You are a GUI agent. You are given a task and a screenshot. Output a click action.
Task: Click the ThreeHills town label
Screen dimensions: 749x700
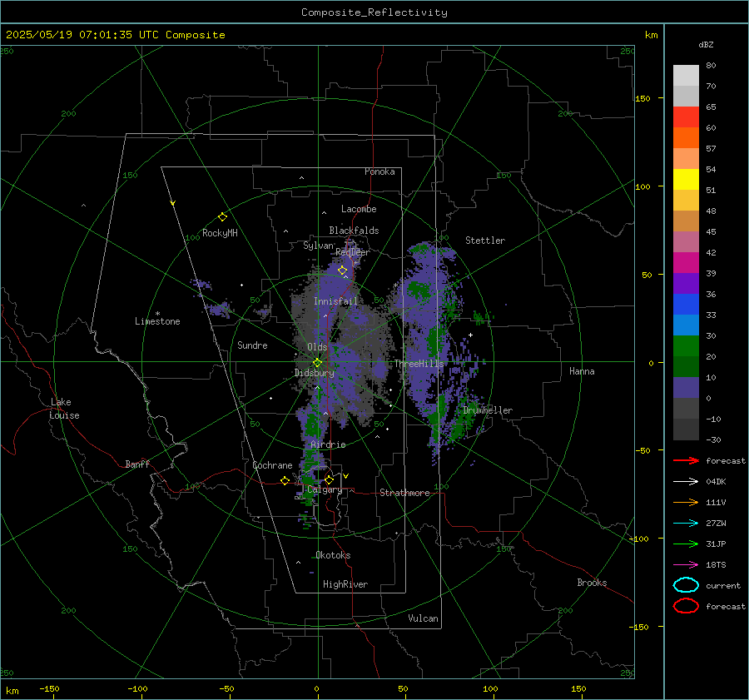click(419, 364)
